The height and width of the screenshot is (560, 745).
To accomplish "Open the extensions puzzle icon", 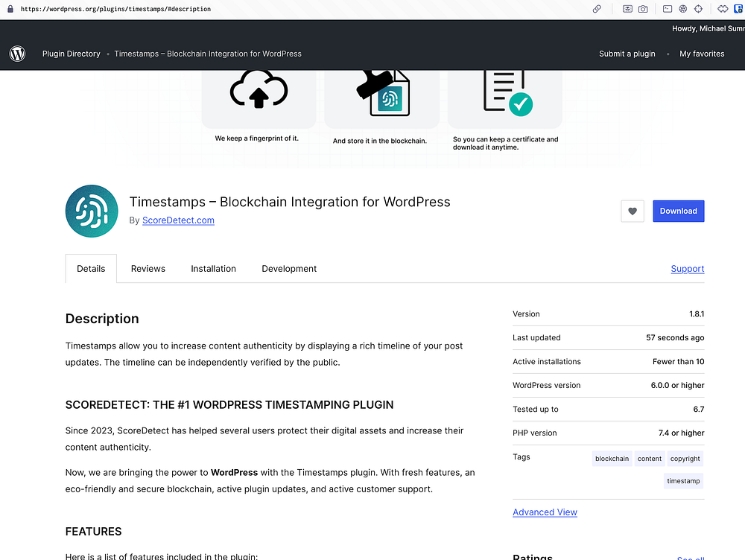I will tap(723, 9).
